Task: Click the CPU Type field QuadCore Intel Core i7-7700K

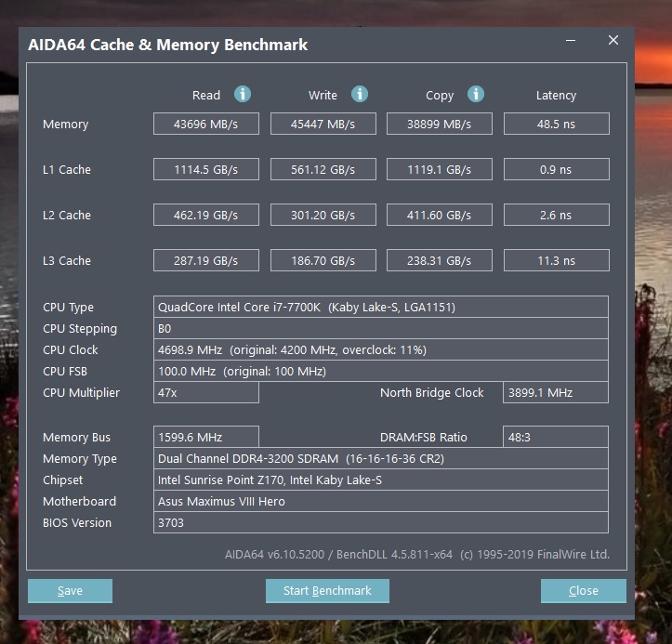Action: [x=380, y=307]
